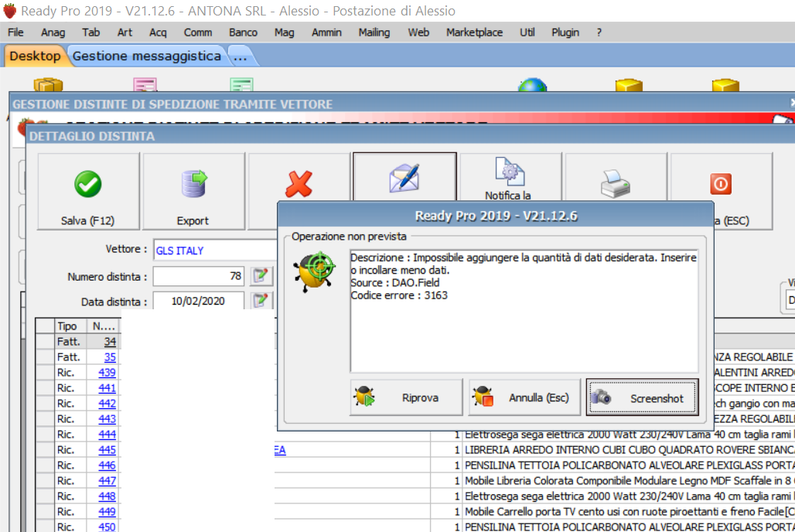
Task: Open document link 447
Action: pyautogui.click(x=107, y=481)
